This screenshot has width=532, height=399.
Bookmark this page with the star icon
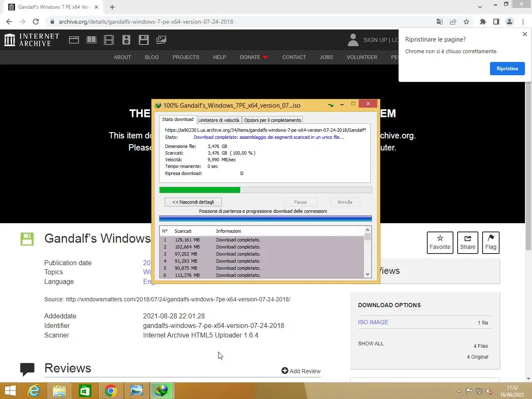(466, 22)
